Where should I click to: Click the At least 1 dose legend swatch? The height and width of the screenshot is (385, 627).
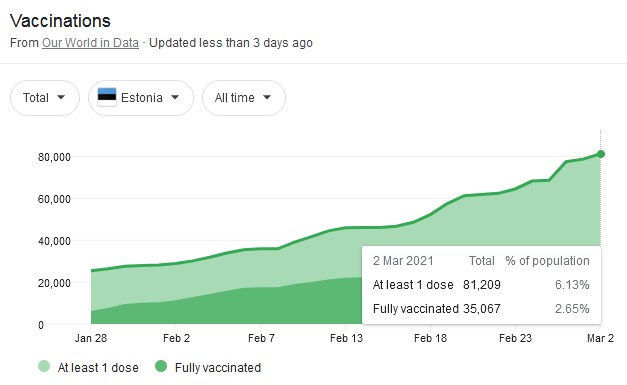tap(44, 367)
